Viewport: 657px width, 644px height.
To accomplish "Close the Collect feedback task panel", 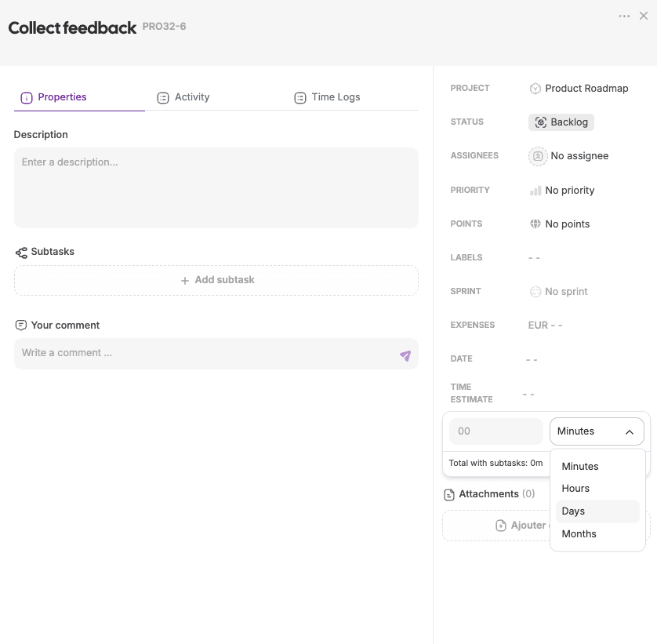I will click(644, 16).
